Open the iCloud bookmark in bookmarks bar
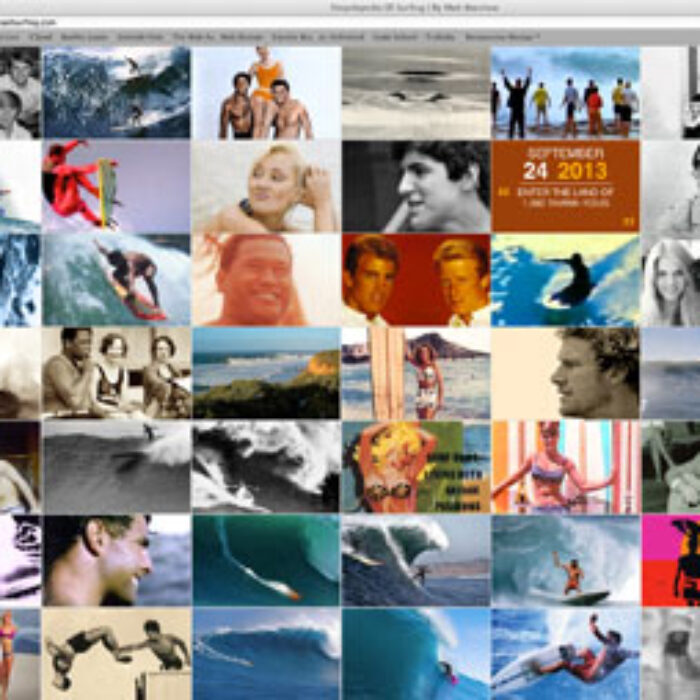Viewport: 700px width, 700px height. click(x=41, y=37)
